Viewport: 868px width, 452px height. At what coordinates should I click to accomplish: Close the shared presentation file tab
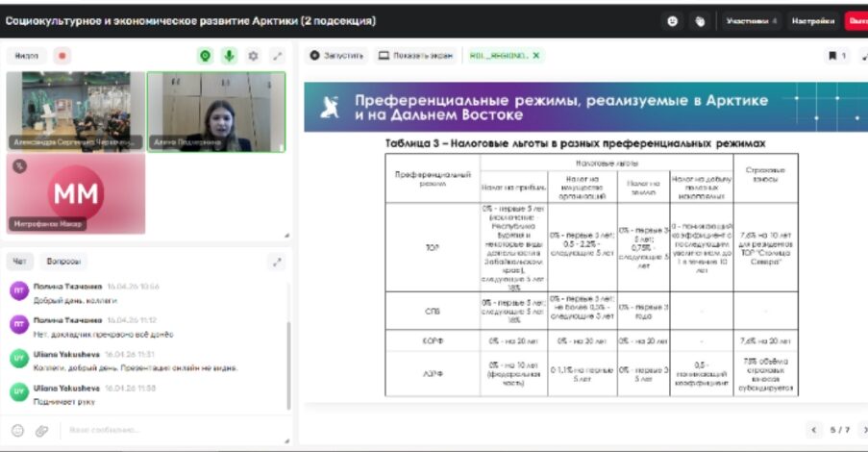coord(535,56)
